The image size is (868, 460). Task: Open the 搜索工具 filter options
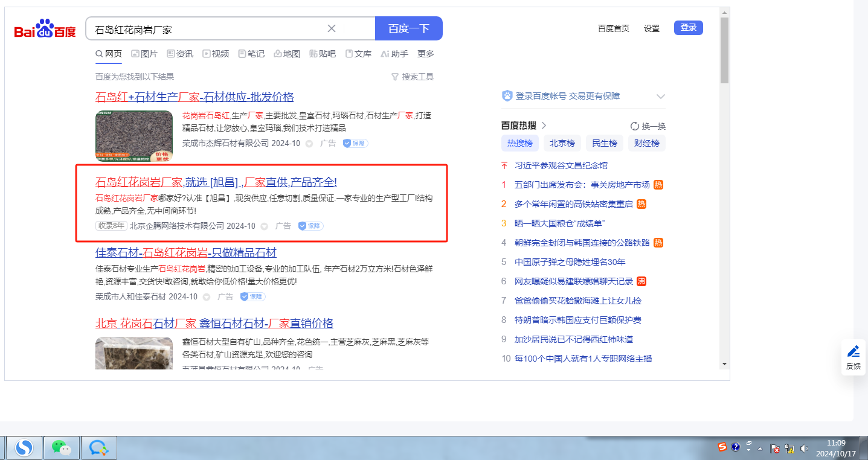coord(412,77)
